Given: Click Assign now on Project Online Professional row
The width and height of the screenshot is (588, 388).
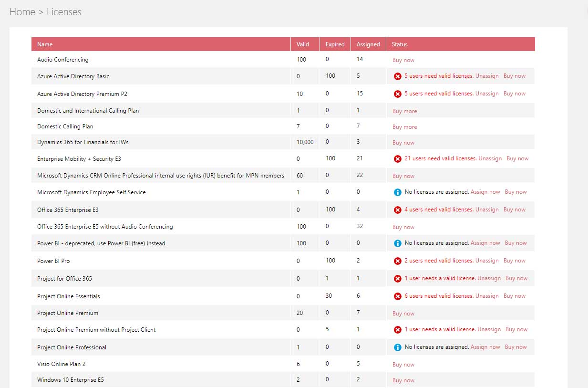Looking at the screenshot, I should (x=485, y=347).
